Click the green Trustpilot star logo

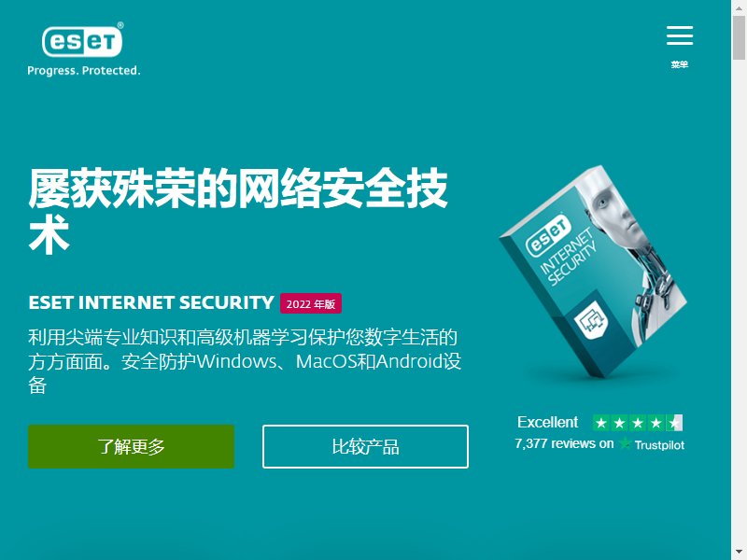pyautogui.click(x=625, y=444)
